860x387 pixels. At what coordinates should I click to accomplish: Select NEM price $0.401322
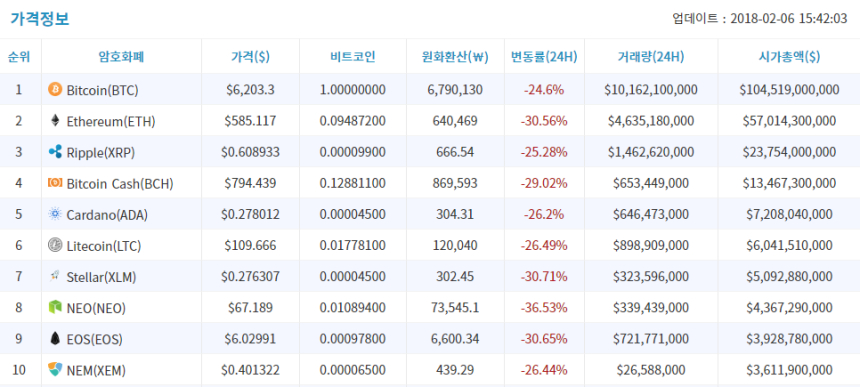click(250, 371)
